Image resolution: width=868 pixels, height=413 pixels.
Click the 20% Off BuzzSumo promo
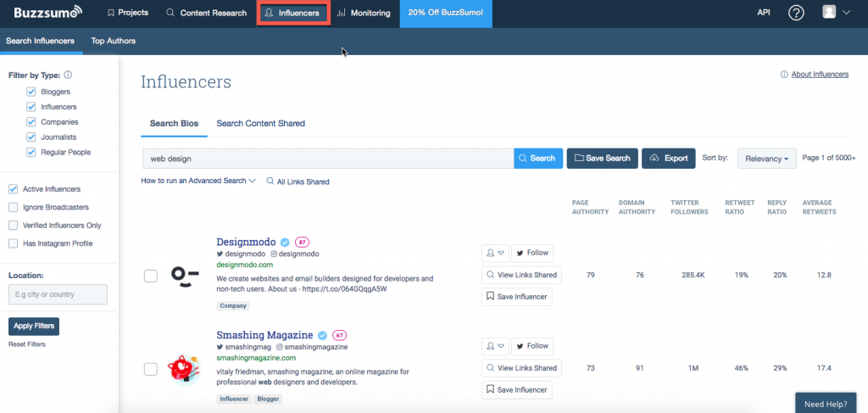tap(446, 13)
